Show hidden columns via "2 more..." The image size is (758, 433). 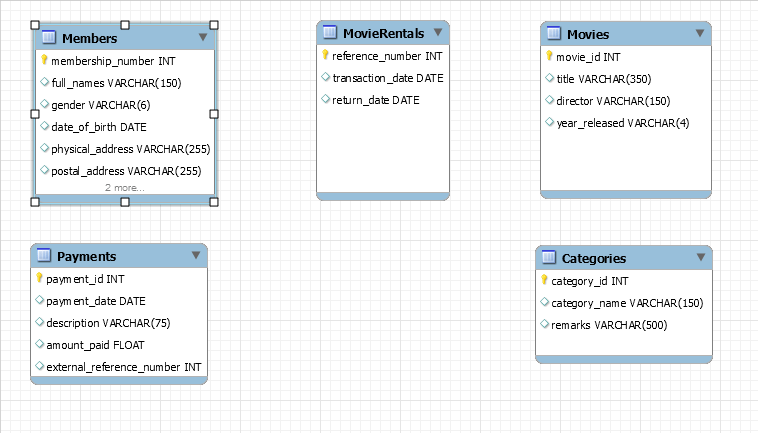125,187
